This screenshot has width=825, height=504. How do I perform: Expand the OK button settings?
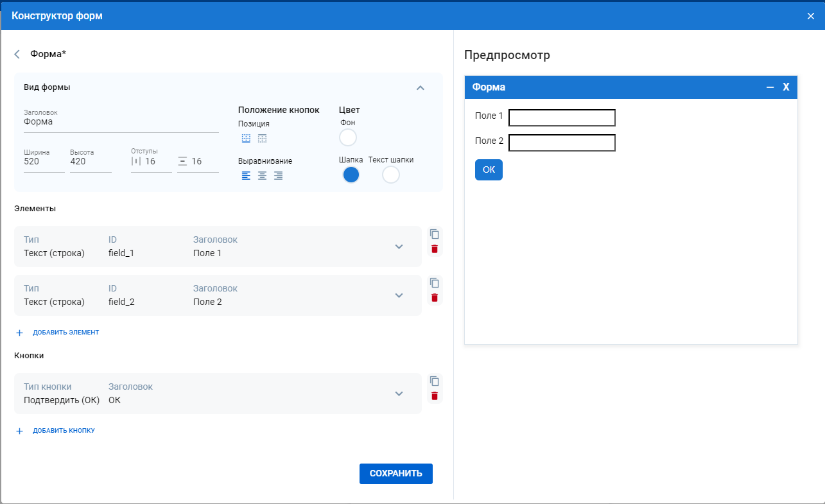tap(399, 394)
